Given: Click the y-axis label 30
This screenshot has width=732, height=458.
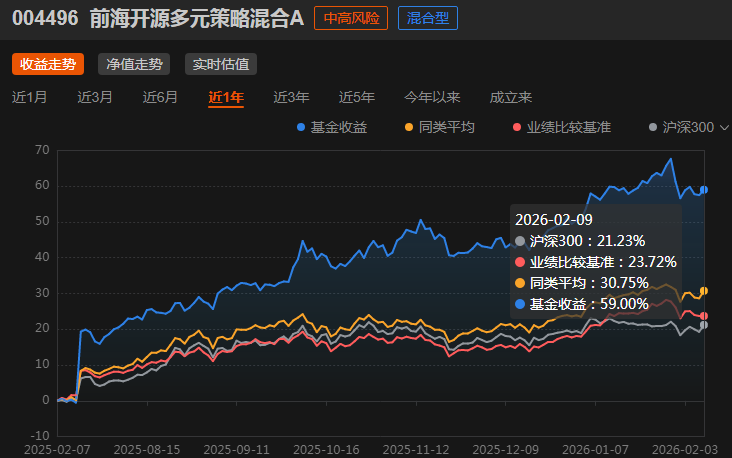Looking at the screenshot, I should click(42, 293).
